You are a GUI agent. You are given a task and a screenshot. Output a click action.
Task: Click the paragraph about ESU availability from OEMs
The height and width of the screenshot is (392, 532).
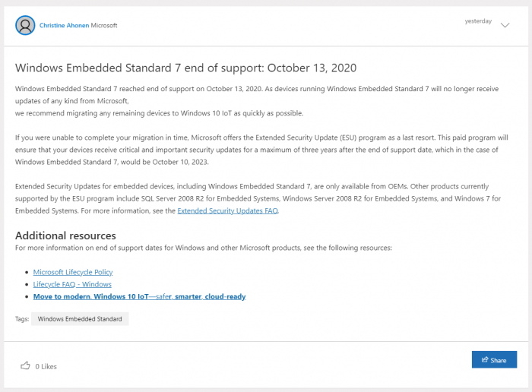click(x=258, y=198)
